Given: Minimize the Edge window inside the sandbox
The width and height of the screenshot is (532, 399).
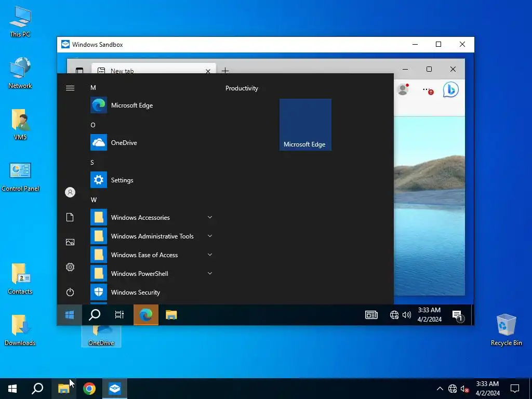Looking at the screenshot, I should tap(405, 69).
